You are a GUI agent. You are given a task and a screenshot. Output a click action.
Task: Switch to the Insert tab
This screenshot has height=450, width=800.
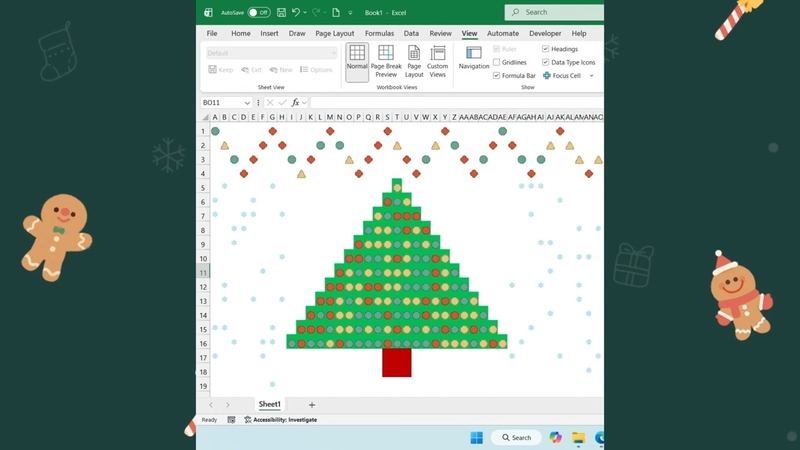click(269, 33)
